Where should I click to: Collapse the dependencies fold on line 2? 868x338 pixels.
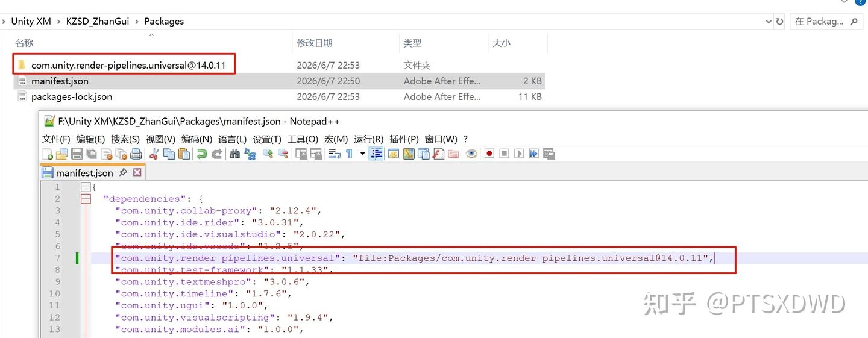pyautogui.click(x=86, y=199)
